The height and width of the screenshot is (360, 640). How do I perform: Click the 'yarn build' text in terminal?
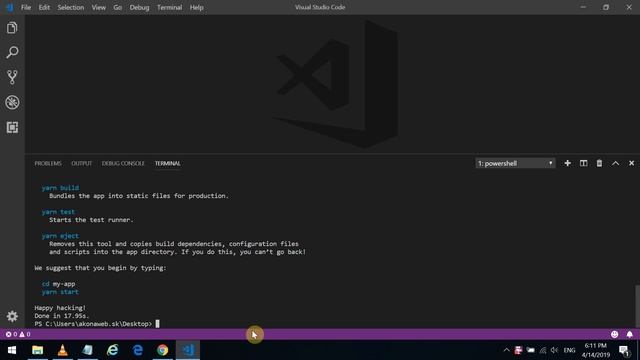(60, 188)
